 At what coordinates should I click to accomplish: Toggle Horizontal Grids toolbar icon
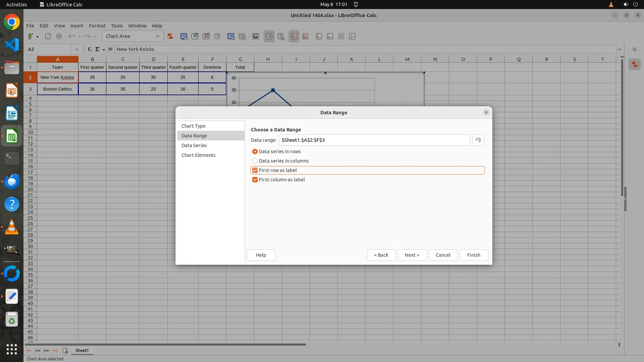pyautogui.click(x=294, y=36)
